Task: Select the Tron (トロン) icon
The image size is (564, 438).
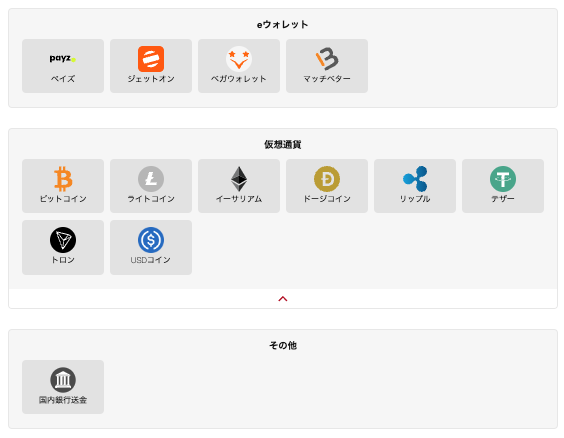Action: click(x=63, y=240)
